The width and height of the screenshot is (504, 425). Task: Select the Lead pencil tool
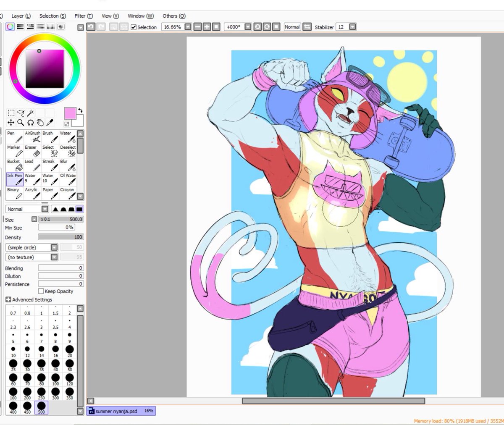pyautogui.click(x=32, y=165)
